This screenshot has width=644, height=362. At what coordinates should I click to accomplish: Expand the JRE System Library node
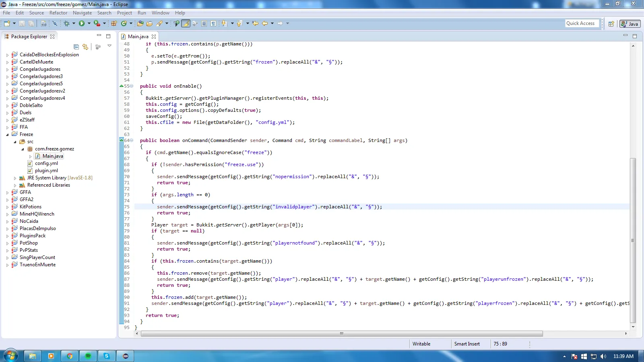point(15,178)
